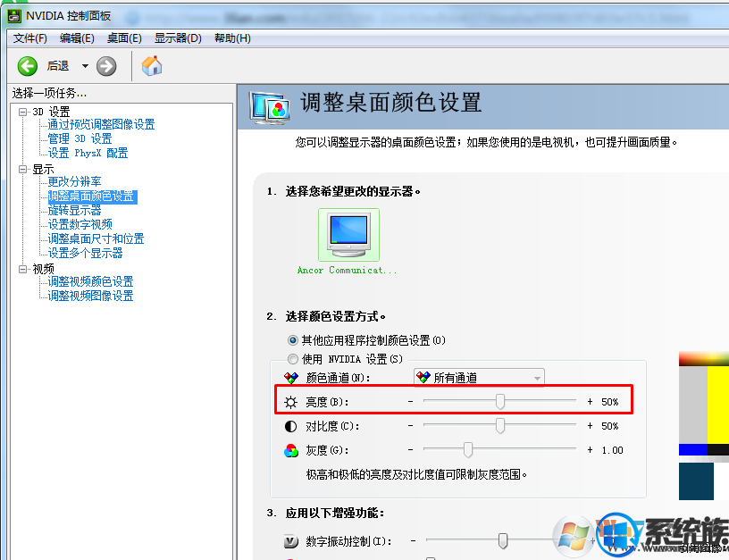
Task: Click the brightness slider thumb
Action: point(499,402)
